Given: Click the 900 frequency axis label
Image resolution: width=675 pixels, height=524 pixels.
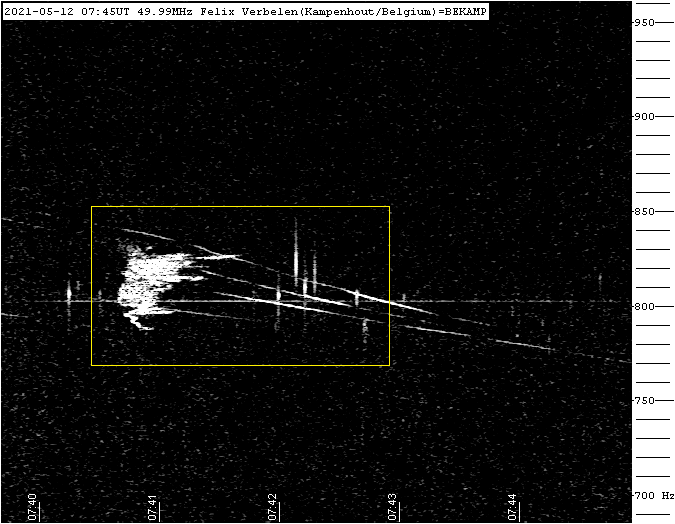Looking at the screenshot, I should tap(644, 117).
